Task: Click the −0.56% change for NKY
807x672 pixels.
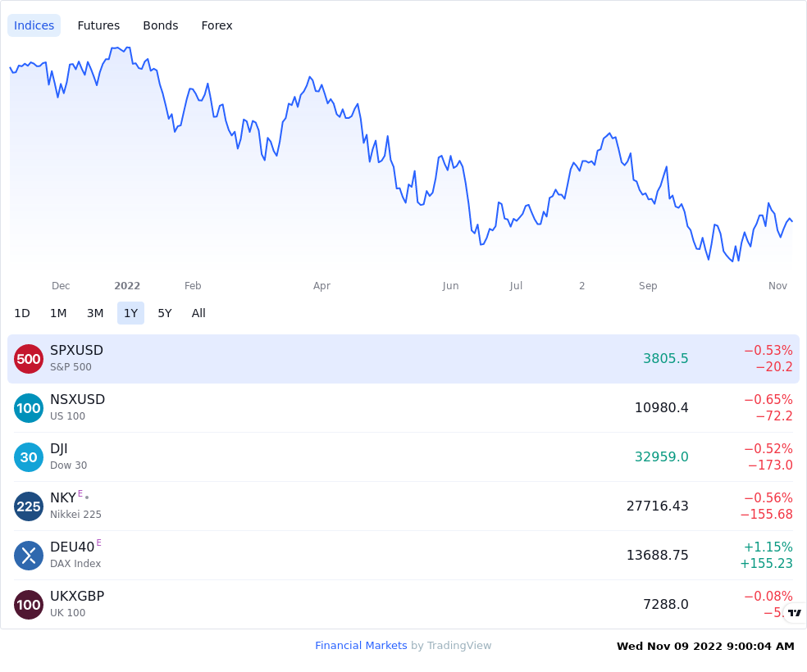Action: tap(768, 497)
